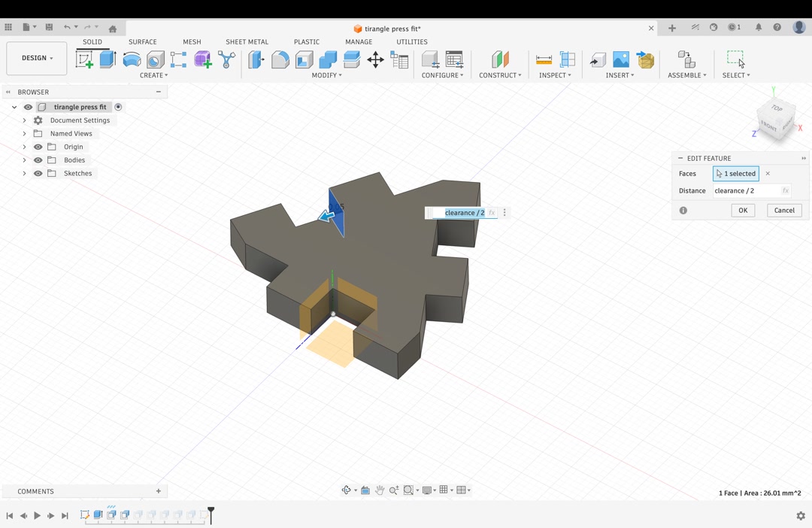Select the Create Form tool
The image size is (812, 528).
pos(203,59)
